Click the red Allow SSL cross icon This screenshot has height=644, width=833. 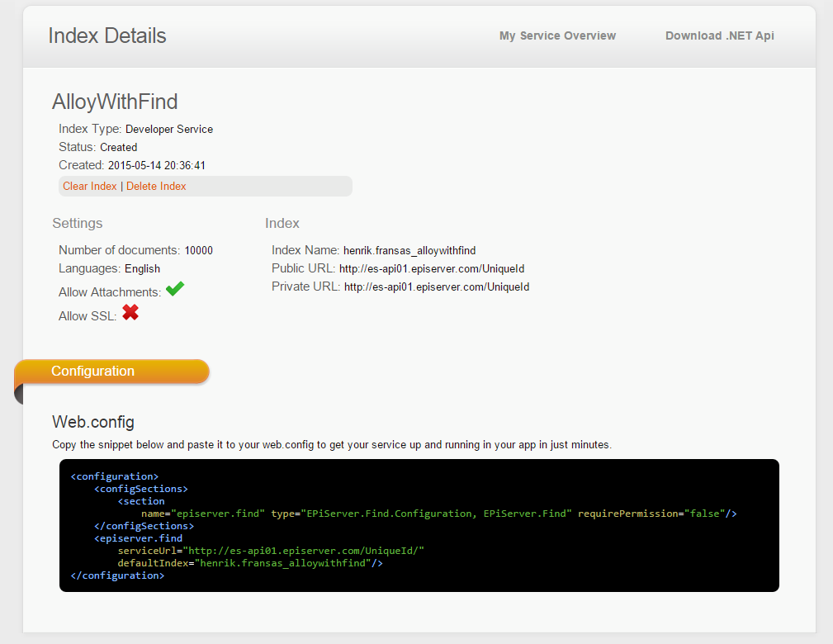pos(130,313)
